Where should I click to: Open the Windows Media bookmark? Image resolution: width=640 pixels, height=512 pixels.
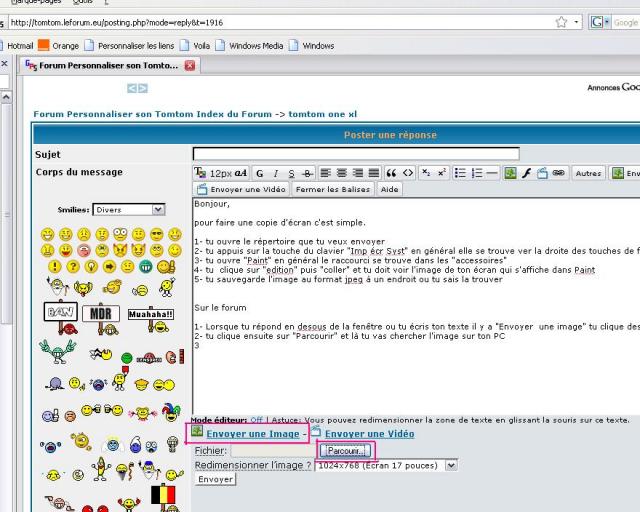tap(249, 45)
